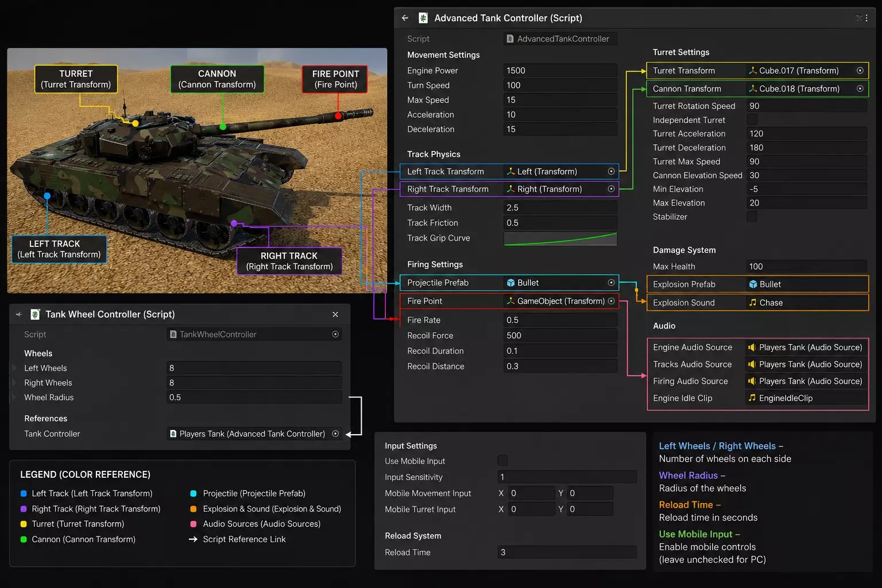Click Mobile Turret Input Y field
Screen dimensions: 882x588
tap(590, 509)
